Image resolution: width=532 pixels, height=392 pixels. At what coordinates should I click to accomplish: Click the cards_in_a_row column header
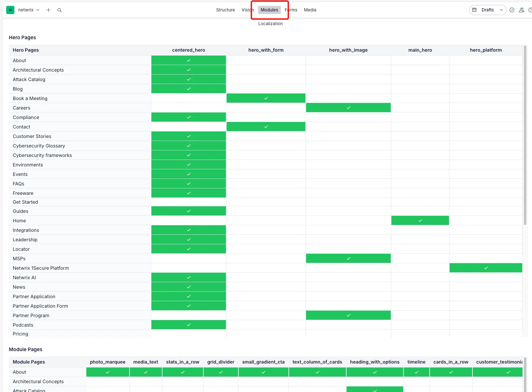[451, 362]
